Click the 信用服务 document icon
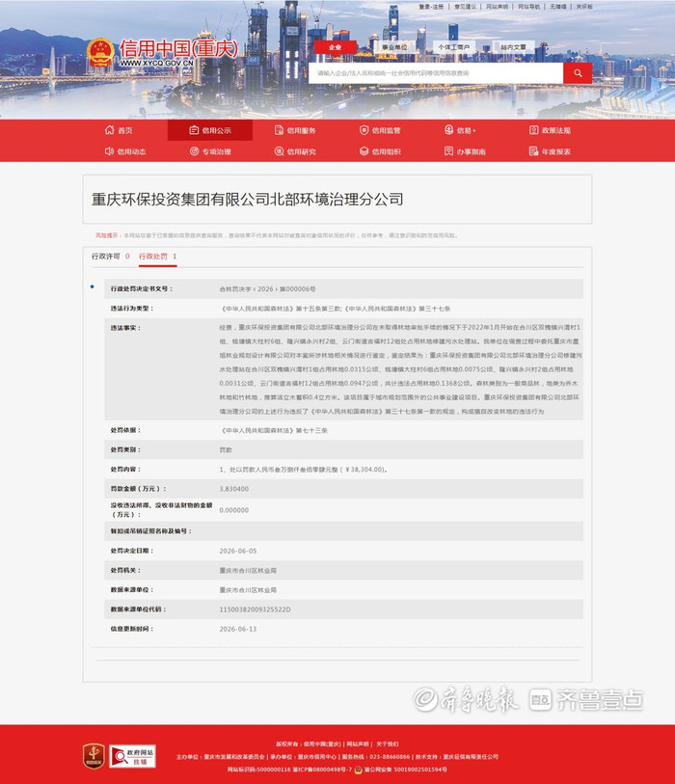Image resolution: width=675 pixels, height=784 pixels. [279, 130]
